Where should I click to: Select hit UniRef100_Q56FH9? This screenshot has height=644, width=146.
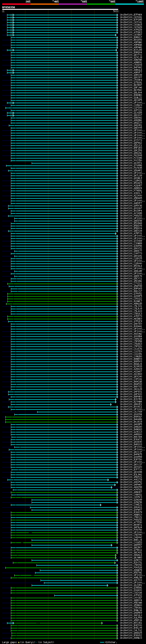pyautogui.click(x=131, y=286)
